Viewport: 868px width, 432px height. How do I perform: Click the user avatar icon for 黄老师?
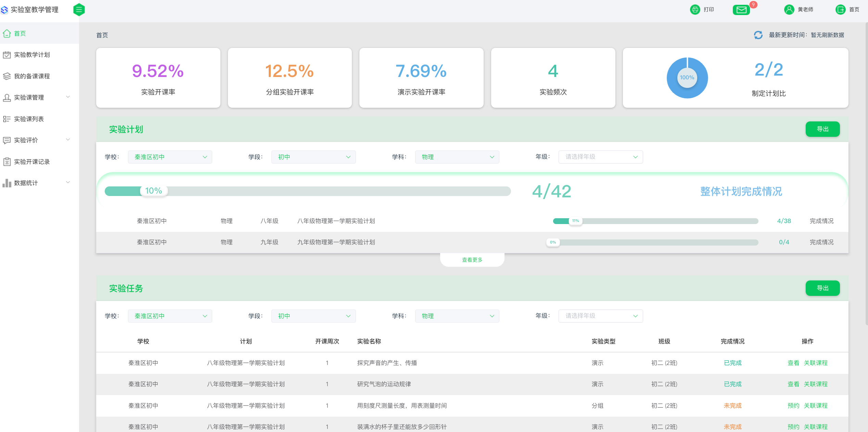[x=789, y=10]
